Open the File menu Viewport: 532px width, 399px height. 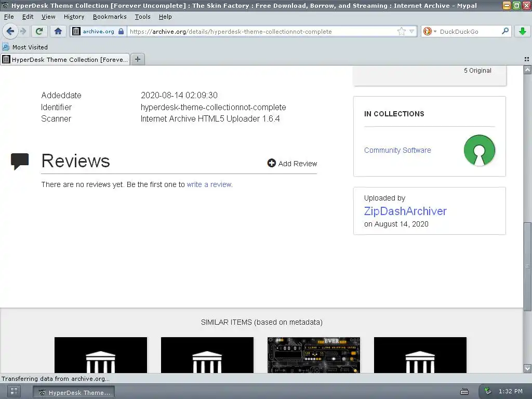tap(9, 17)
